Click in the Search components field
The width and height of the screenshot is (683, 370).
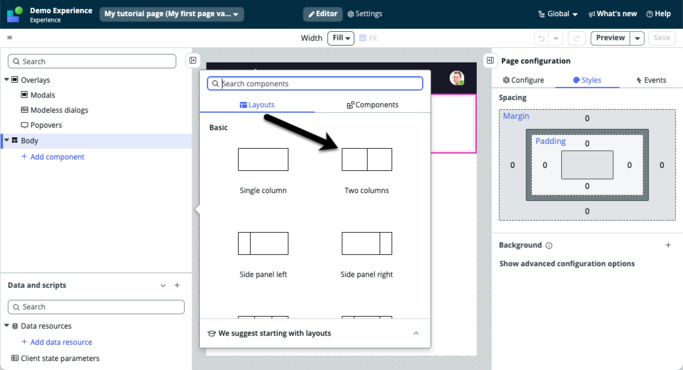(x=315, y=84)
